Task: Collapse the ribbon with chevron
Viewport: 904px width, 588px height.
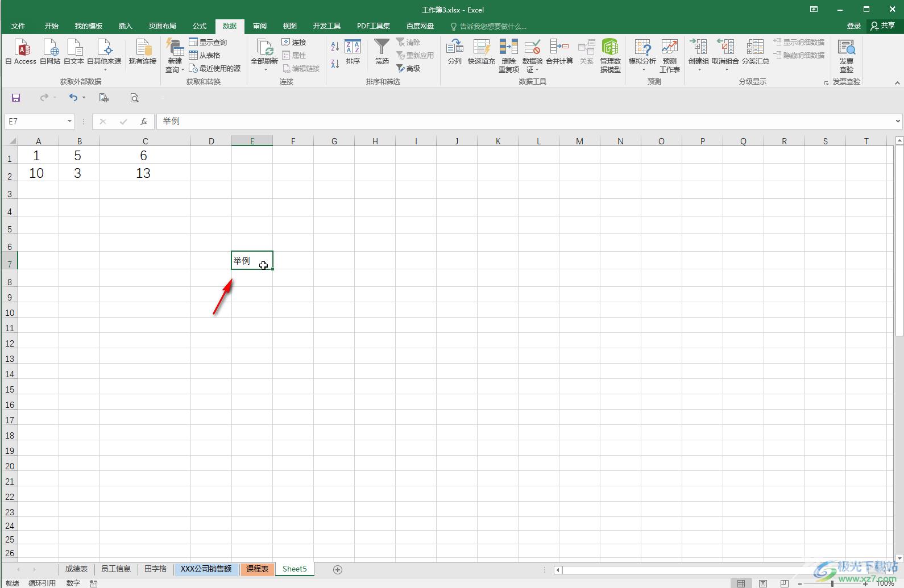Action: click(x=897, y=83)
